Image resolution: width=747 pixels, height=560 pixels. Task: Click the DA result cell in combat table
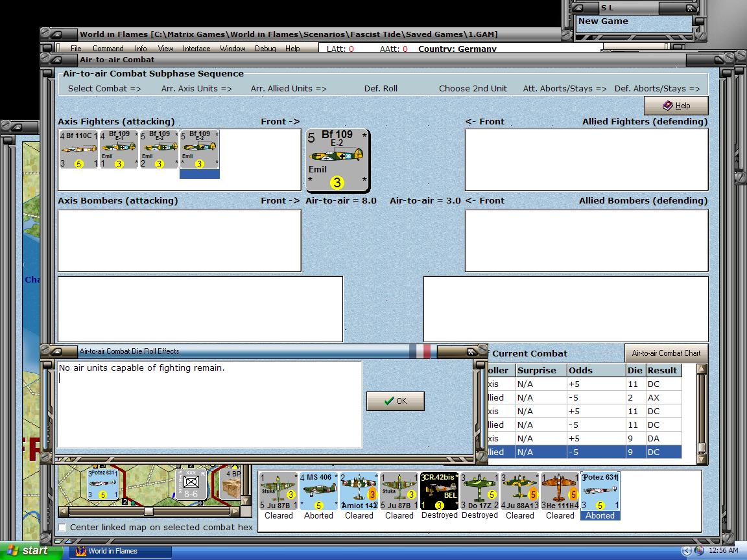[663, 438]
